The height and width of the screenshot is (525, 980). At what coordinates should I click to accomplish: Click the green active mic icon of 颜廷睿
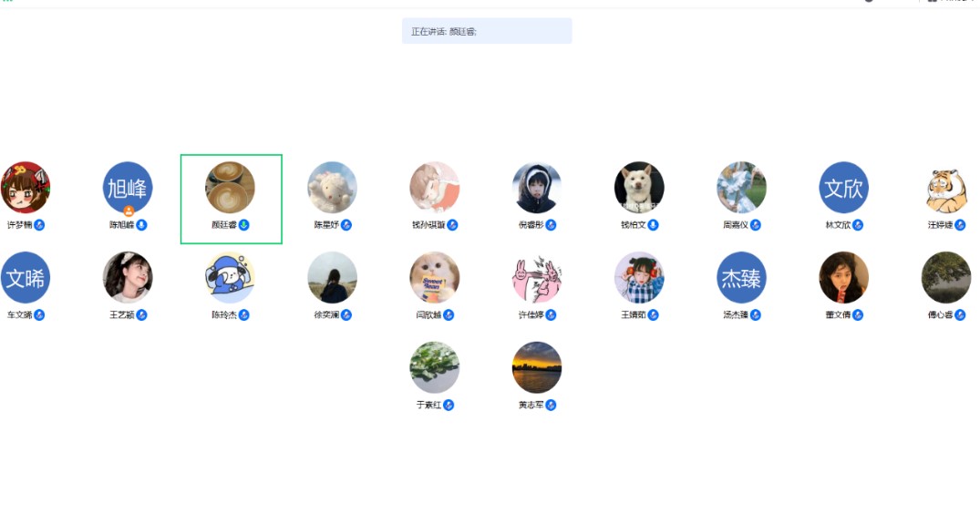coord(244,225)
